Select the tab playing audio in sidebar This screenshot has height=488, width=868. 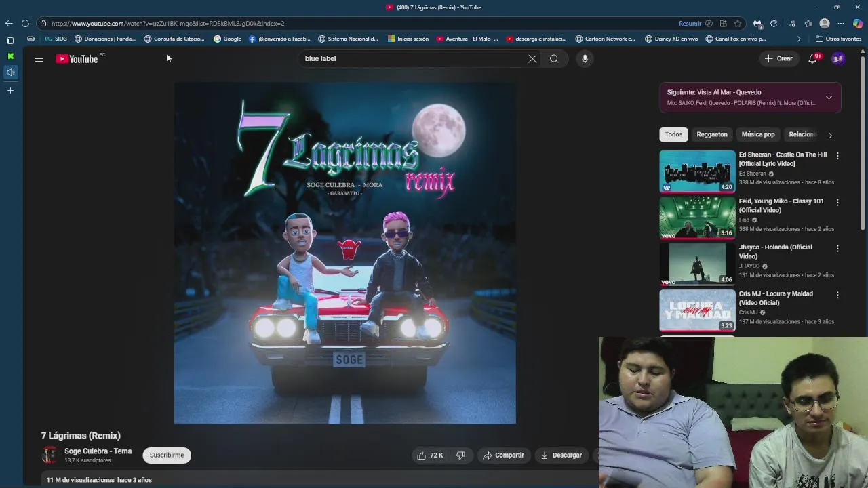(10, 73)
